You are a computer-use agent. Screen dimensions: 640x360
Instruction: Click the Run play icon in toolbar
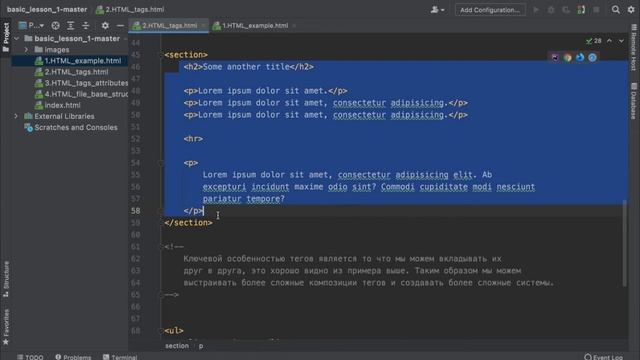pos(536,10)
